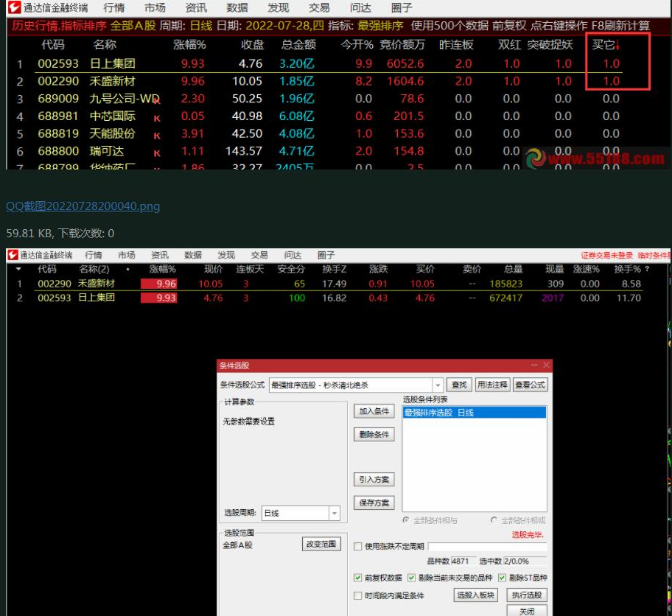Screen dimensions: 672x616
Task: Uncheck the 剔除ST品种 checkbox
Action: 502,578
